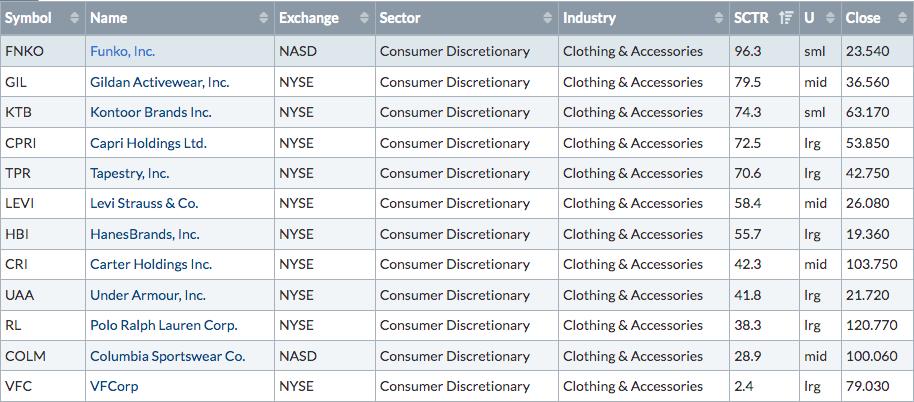Click the VFCorp company link
The height and width of the screenshot is (402, 914).
114,386
